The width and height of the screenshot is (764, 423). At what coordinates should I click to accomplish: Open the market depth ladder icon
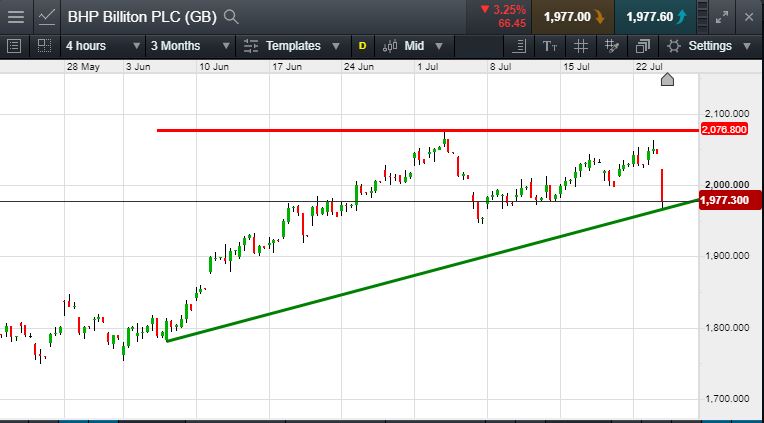(x=702, y=17)
